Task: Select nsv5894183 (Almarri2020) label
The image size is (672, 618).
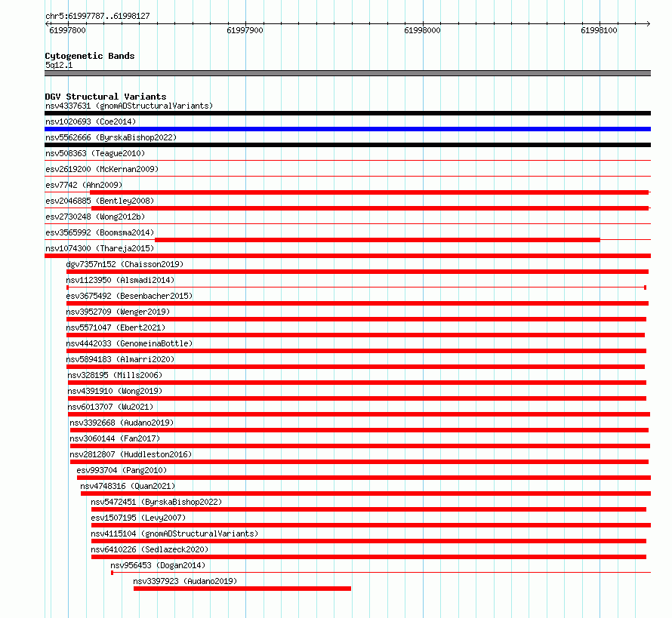Action: (120, 359)
